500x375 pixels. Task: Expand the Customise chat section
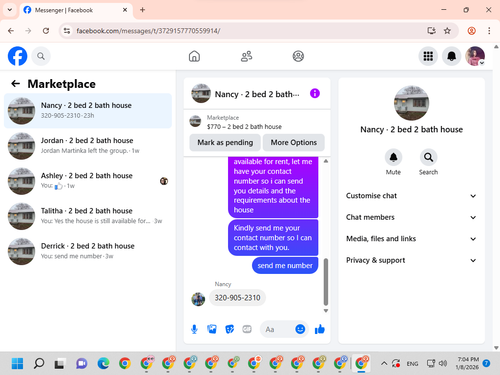click(411, 196)
